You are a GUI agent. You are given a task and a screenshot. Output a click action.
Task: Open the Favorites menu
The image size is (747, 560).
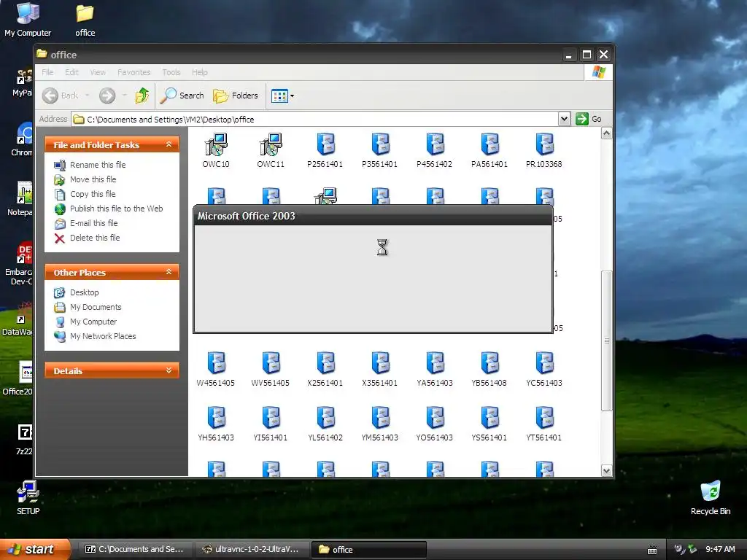click(x=134, y=72)
